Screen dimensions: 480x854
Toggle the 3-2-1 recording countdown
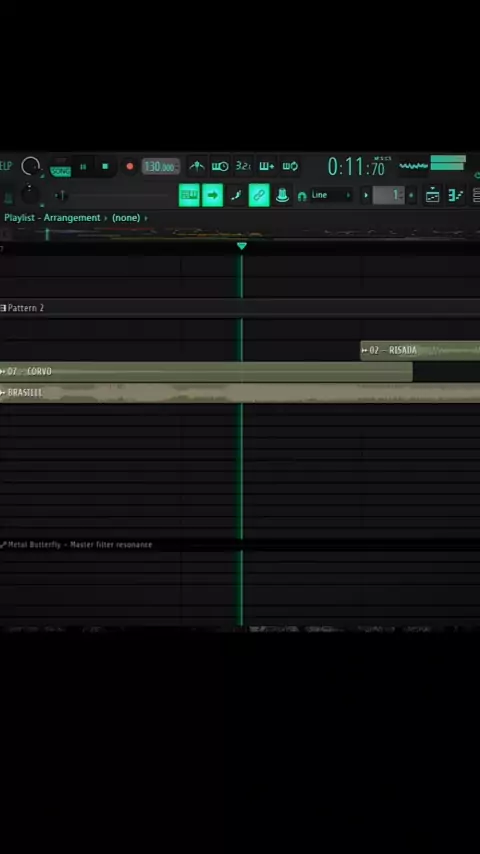(243, 166)
